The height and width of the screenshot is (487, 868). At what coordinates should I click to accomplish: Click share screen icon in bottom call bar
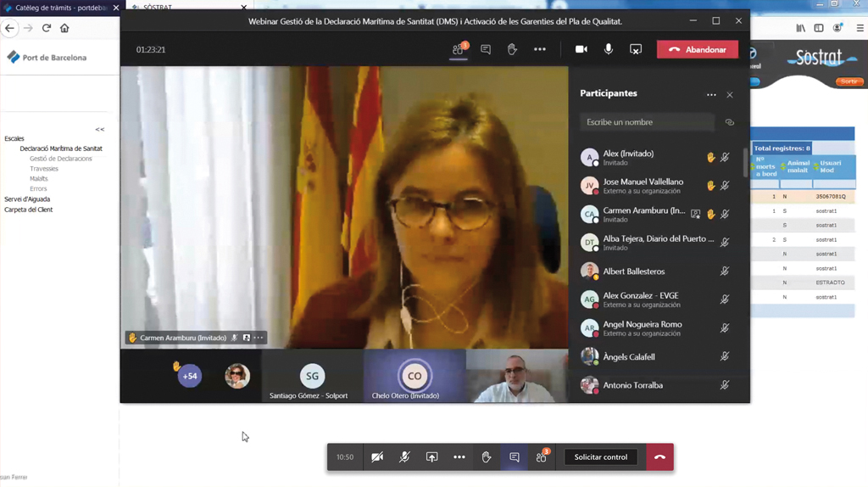431,457
